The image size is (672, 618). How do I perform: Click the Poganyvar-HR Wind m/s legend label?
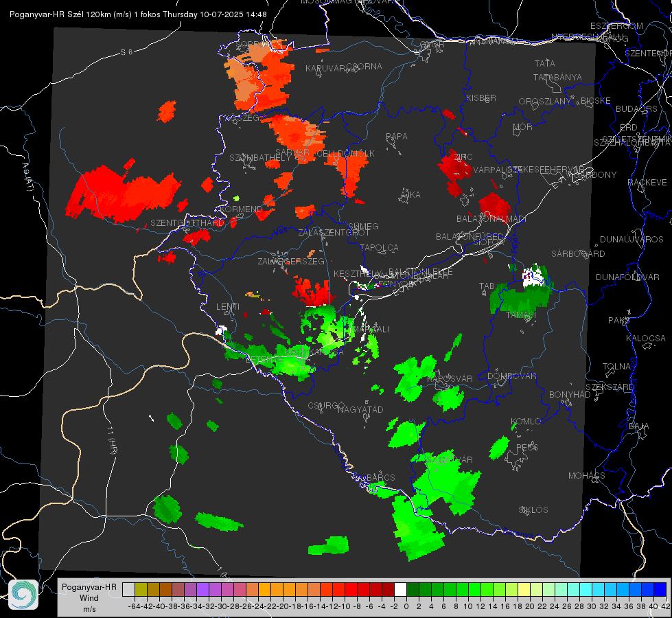click(89, 598)
